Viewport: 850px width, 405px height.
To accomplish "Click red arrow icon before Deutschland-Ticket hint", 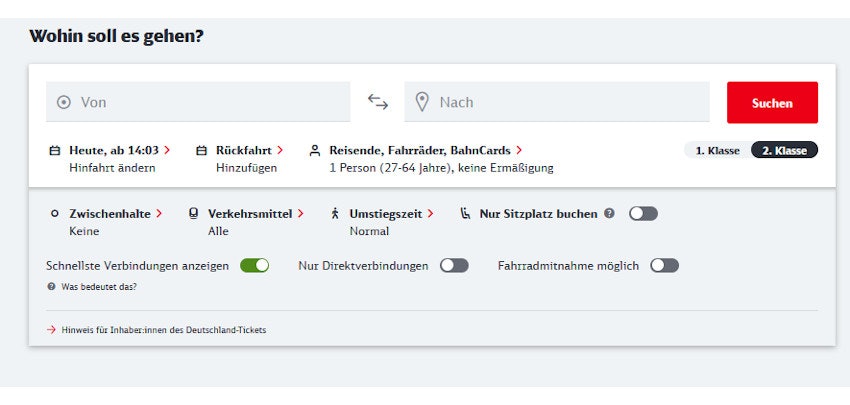I will 51,330.
